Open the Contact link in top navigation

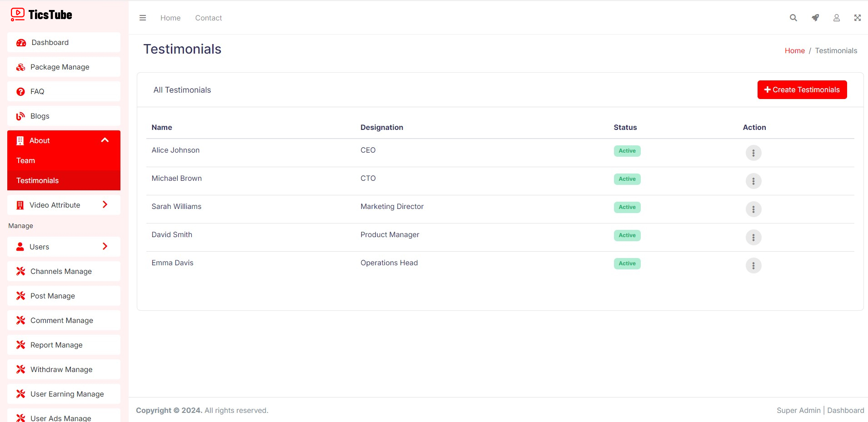pyautogui.click(x=208, y=18)
